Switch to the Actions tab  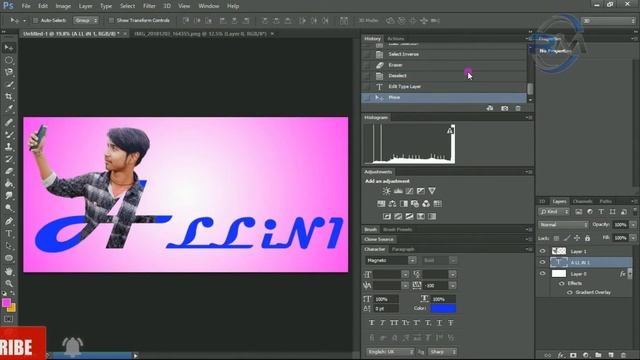pyautogui.click(x=396, y=39)
